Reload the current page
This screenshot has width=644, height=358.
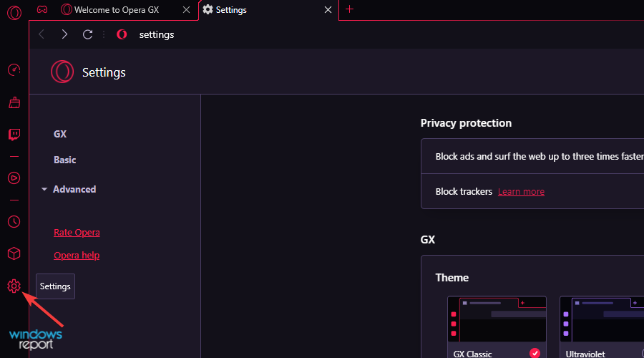coord(87,34)
